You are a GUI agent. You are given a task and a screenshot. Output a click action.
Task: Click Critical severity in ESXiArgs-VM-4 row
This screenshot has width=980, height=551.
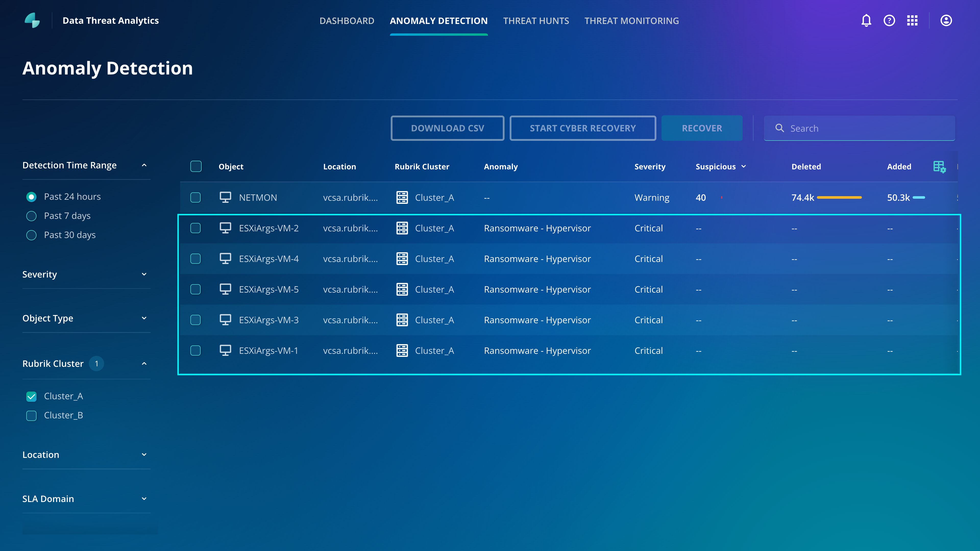click(x=649, y=259)
